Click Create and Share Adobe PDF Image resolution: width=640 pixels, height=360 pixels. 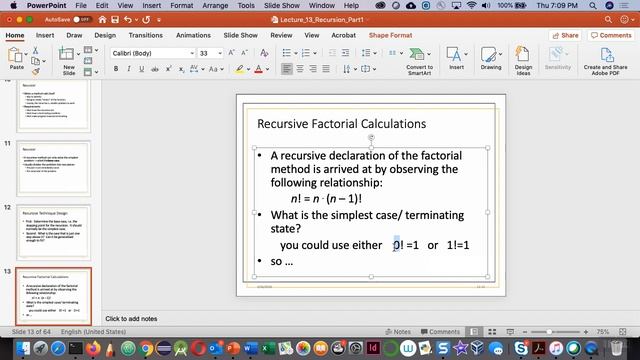606,61
